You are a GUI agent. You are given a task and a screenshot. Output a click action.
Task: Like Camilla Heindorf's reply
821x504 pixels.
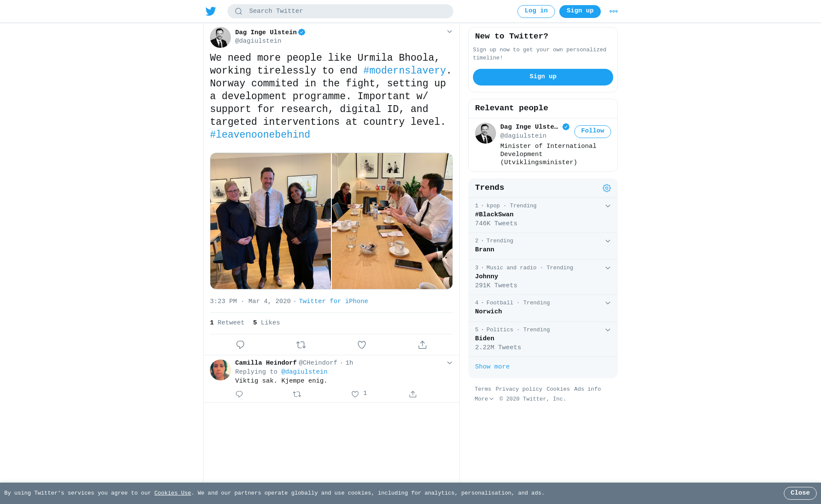tap(355, 394)
